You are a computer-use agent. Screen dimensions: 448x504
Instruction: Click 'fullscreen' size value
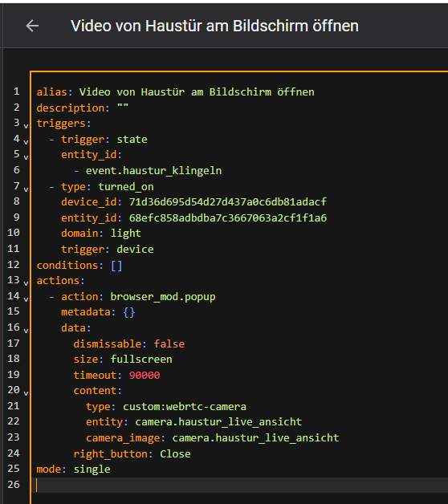point(141,359)
